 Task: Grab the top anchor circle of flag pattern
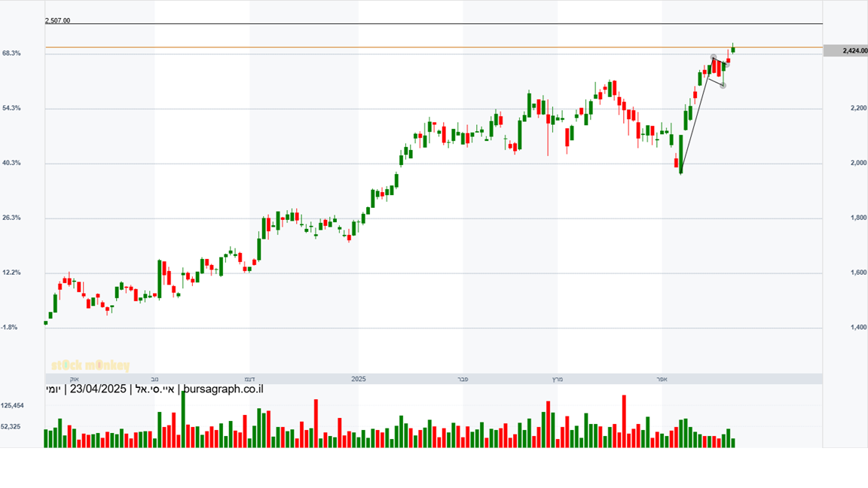coord(714,58)
